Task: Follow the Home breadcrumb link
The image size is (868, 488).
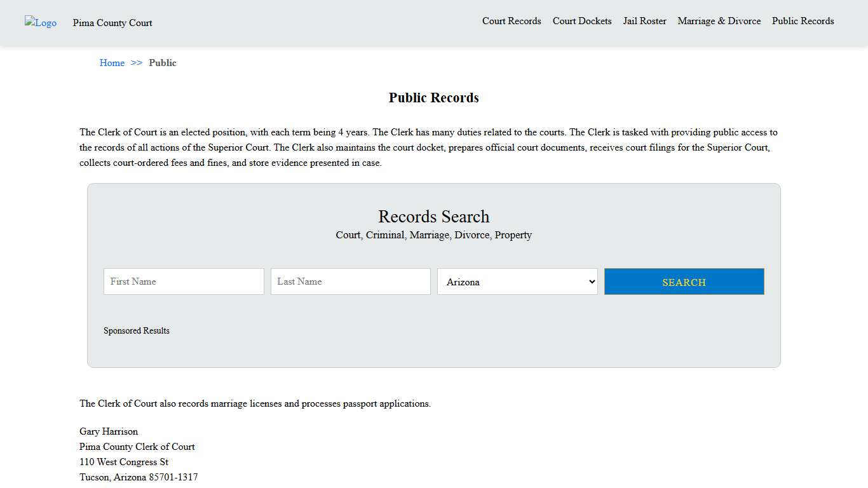Action: (112, 63)
